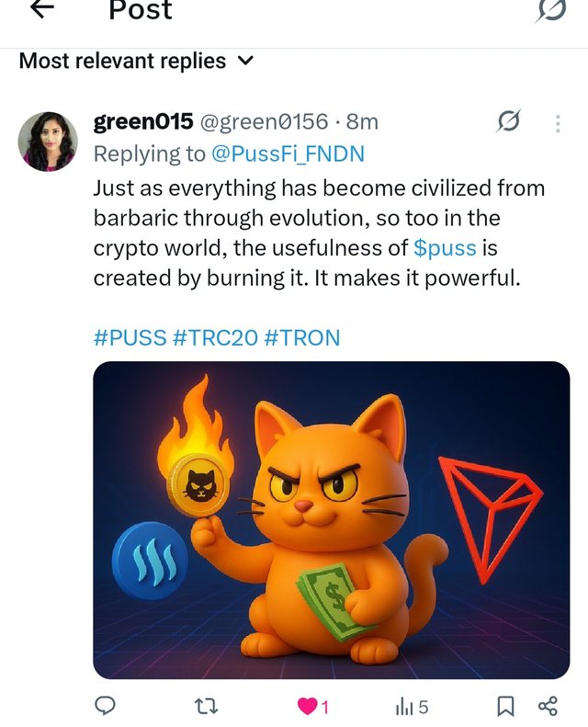Open the green015 display name

point(143,121)
